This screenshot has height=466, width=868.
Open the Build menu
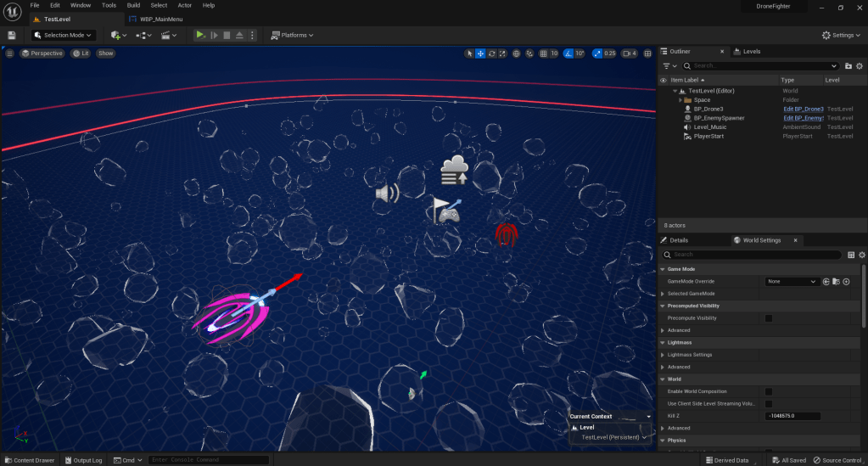[x=133, y=5]
